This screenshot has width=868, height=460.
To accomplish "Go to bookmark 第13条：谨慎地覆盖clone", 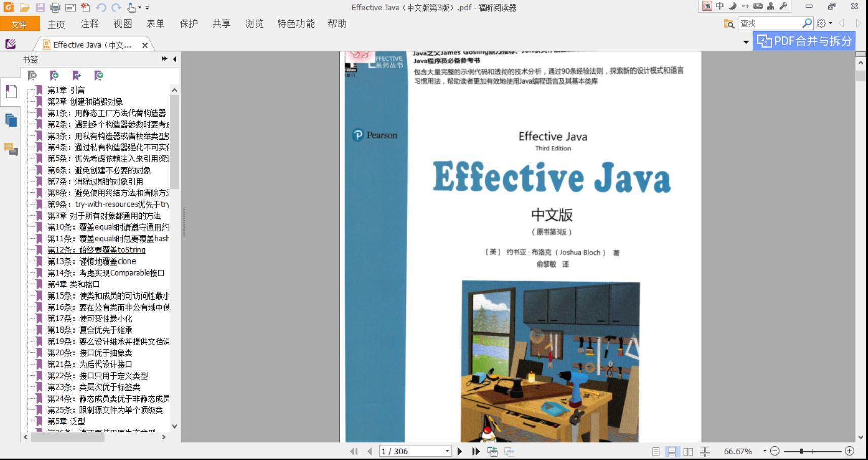I will 91,261.
